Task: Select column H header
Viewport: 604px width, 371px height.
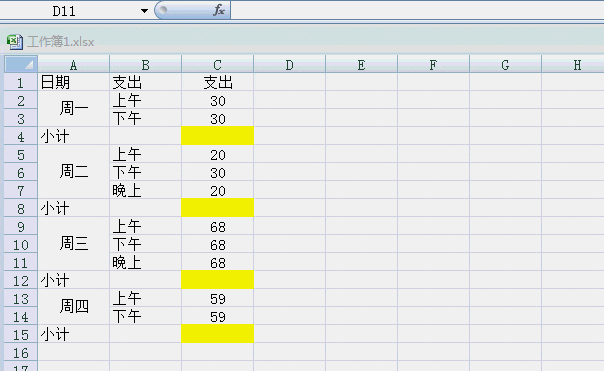Action: tap(573, 64)
